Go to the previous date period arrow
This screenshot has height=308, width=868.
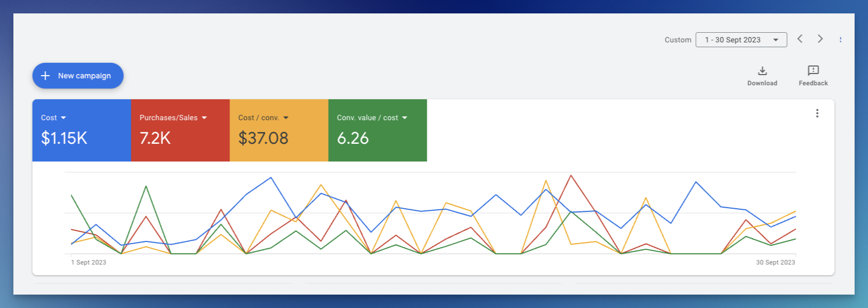pyautogui.click(x=800, y=39)
